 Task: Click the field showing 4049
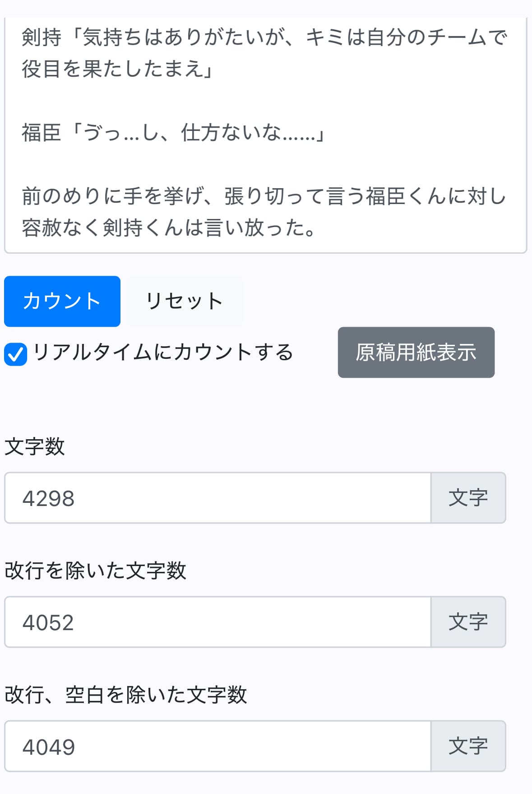click(x=217, y=746)
